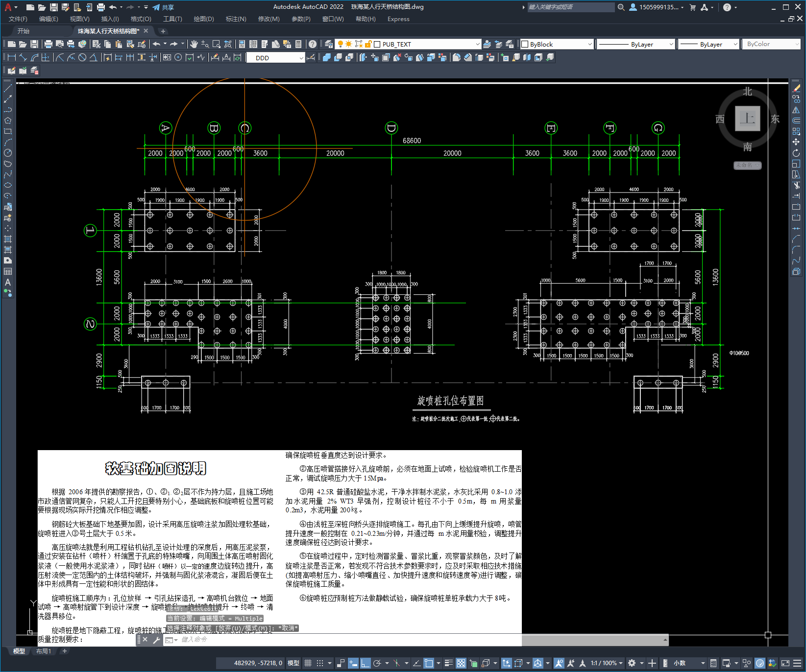The image size is (806, 672).
Task: Click the Help question mark icon
Action: pos(313,44)
